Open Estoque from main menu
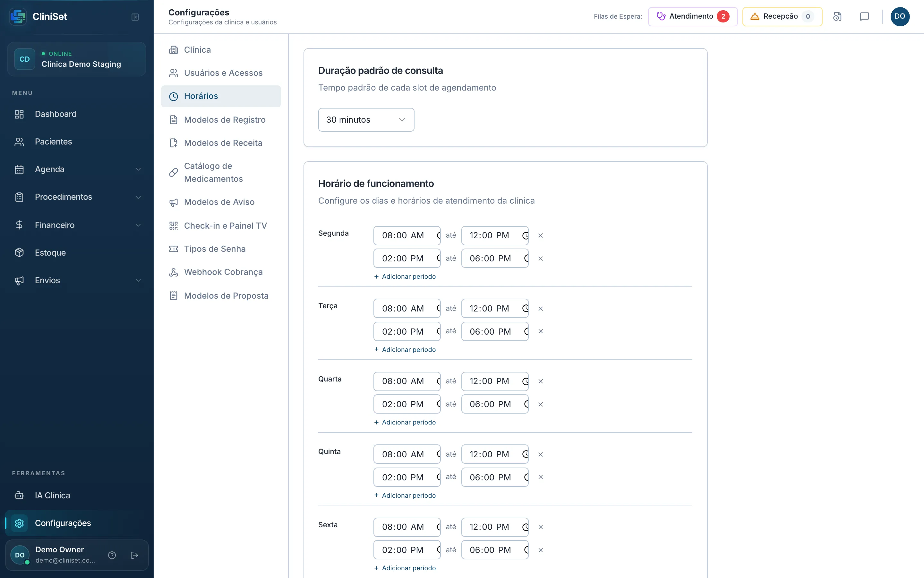The height and width of the screenshot is (578, 924). 77,253
